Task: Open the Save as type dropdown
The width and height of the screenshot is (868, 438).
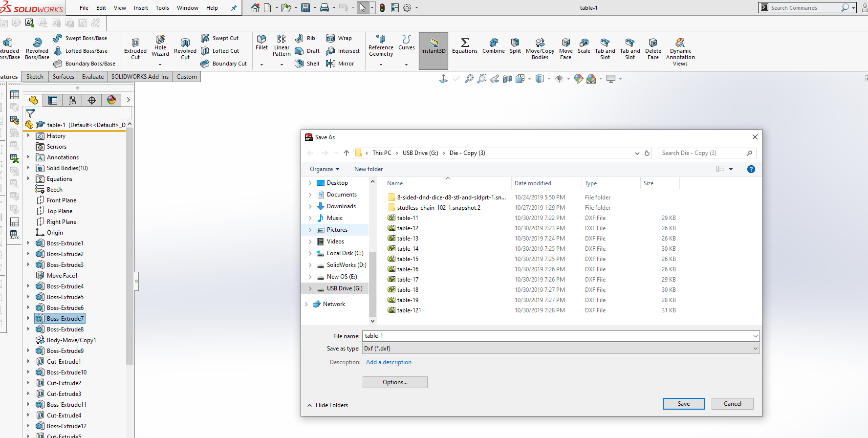Action: pos(755,349)
